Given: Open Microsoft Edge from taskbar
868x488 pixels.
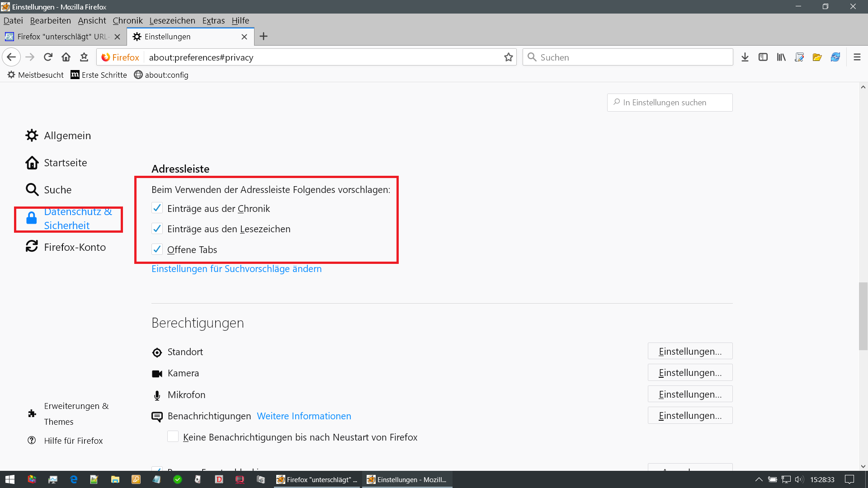Looking at the screenshot, I should click(x=74, y=479).
